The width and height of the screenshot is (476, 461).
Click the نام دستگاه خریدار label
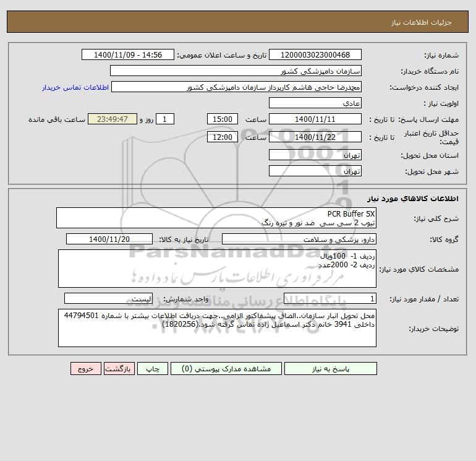[x=430, y=71]
